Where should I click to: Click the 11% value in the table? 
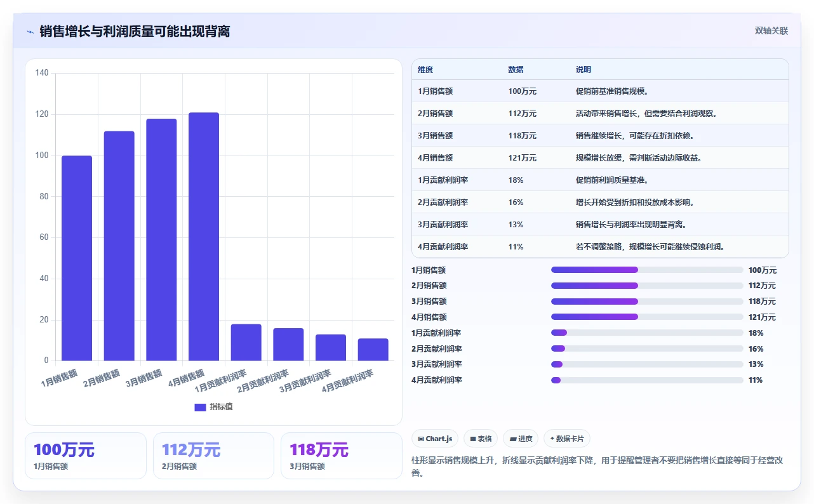516,247
